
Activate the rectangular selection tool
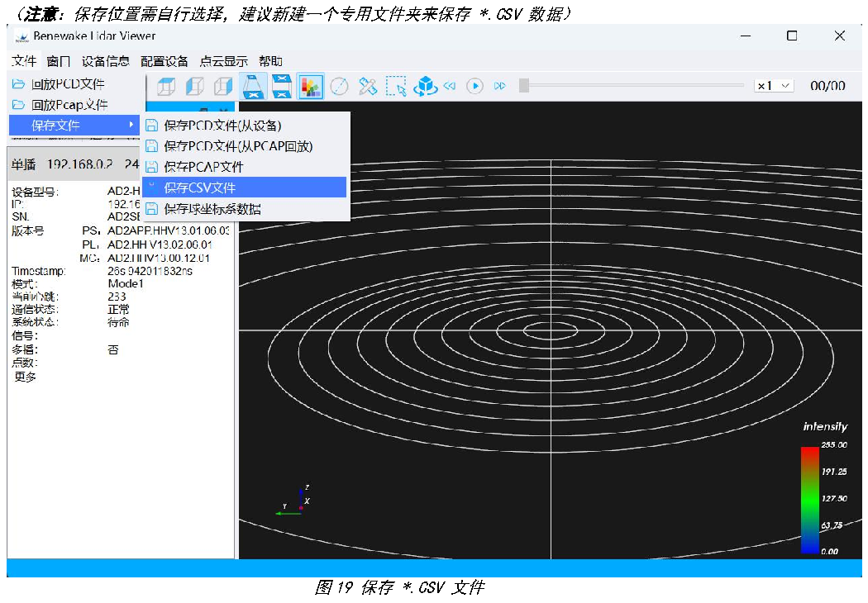pos(396,86)
